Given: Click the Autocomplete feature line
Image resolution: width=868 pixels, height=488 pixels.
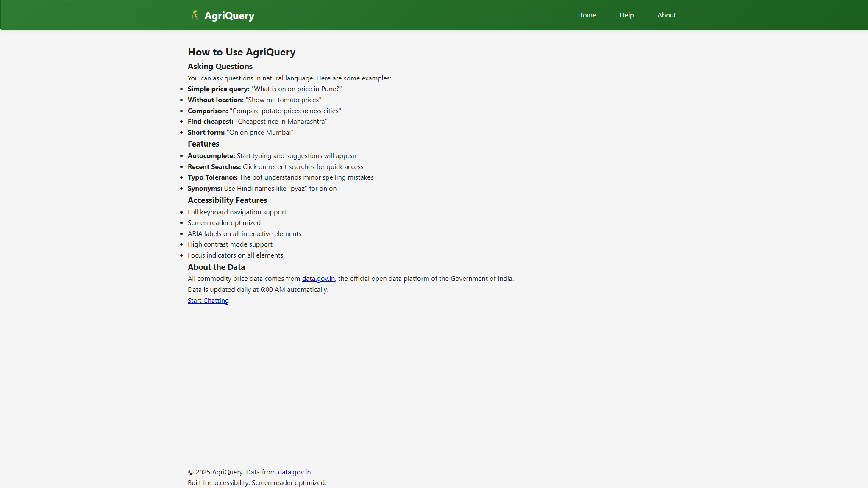Looking at the screenshot, I should pos(272,155).
